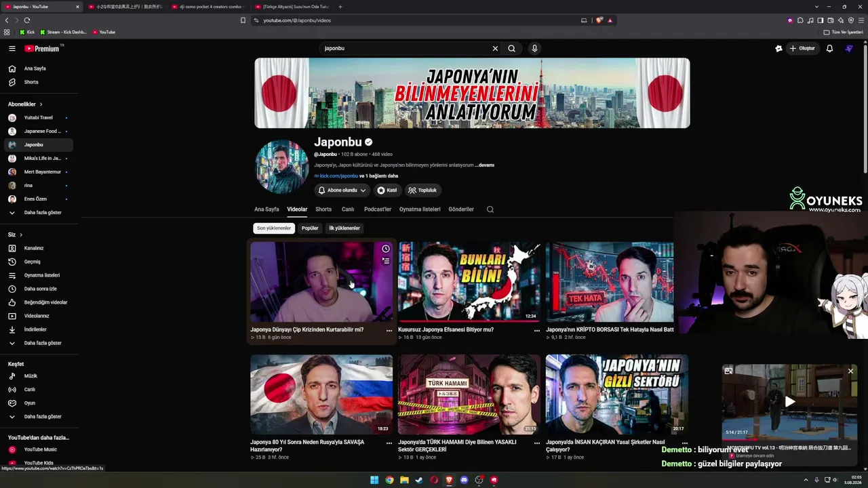
Task: Open a new browser tab
Action: [340, 7]
